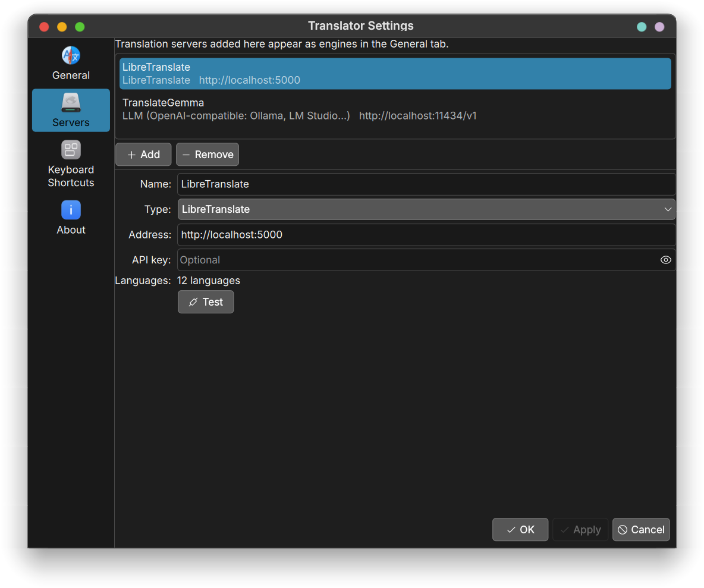Click the purple circle in title bar

coord(659,27)
